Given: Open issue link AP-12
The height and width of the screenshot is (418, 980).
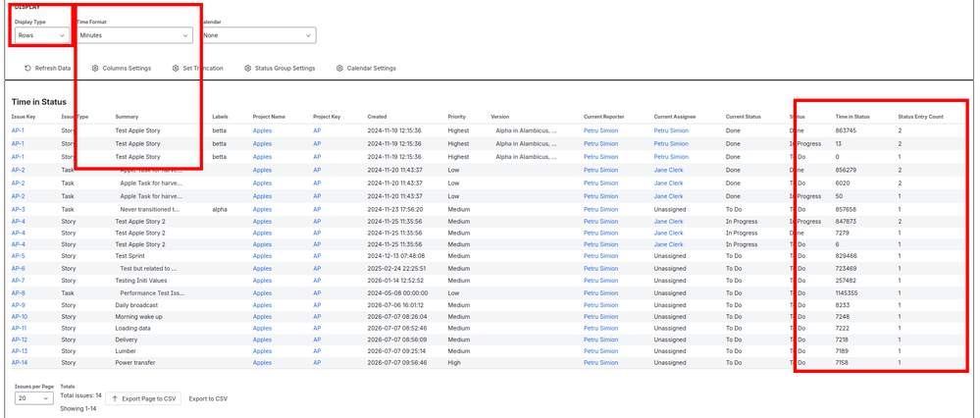Looking at the screenshot, I should coord(20,340).
